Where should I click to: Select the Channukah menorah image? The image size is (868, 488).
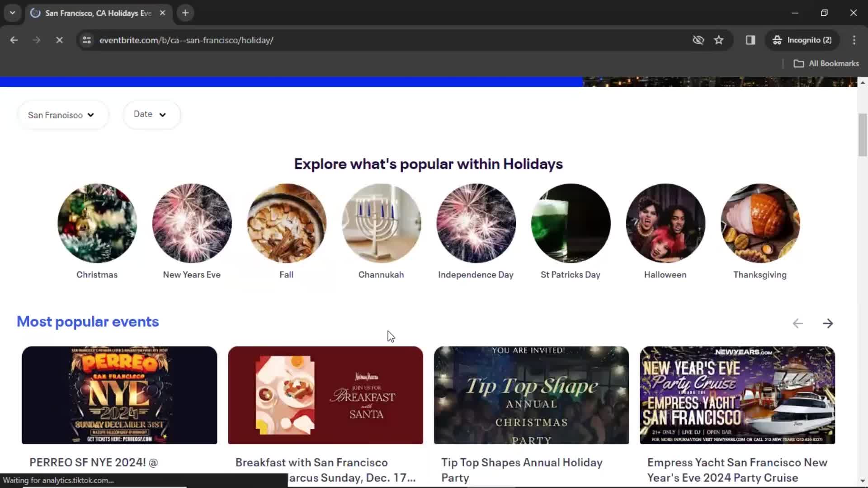[x=381, y=223]
